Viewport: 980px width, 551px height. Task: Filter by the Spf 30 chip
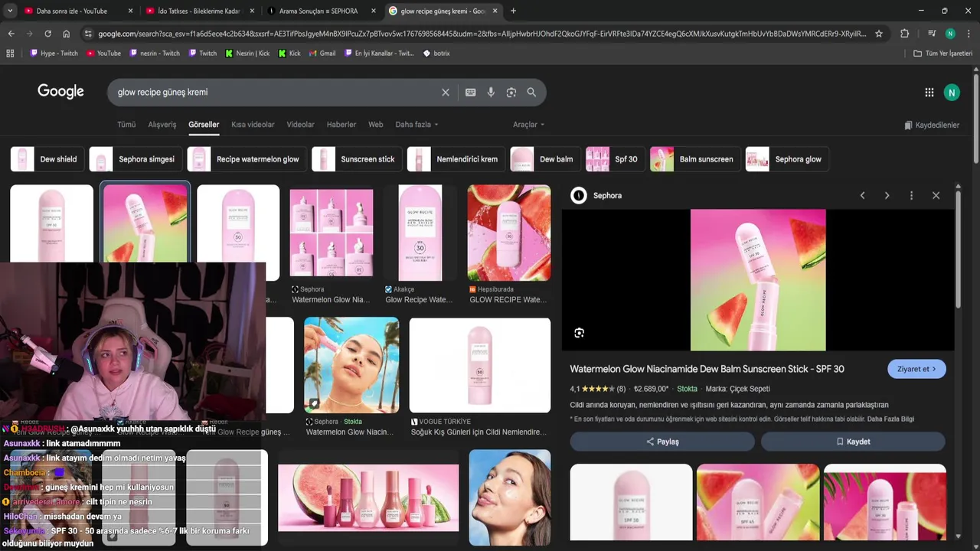tap(616, 159)
